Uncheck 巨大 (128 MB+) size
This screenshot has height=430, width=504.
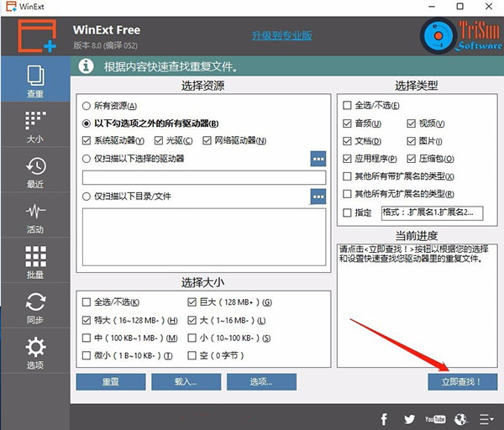pyautogui.click(x=192, y=302)
